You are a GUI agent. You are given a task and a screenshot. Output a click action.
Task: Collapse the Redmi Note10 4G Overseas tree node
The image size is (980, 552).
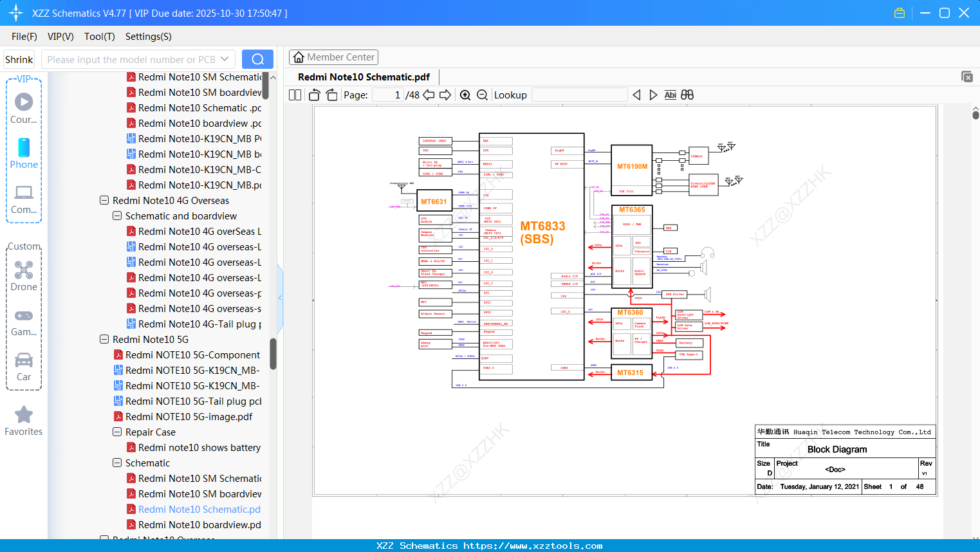pyautogui.click(x=104, y=199)
